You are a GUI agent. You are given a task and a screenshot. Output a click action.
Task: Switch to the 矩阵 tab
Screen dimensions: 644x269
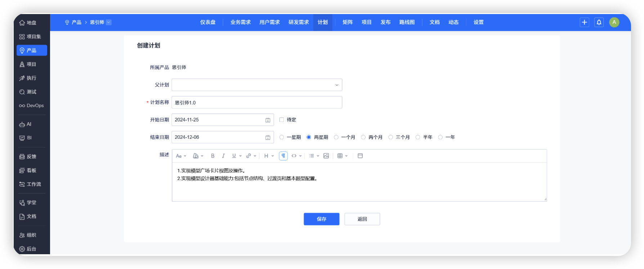click(x=348, y=22)
